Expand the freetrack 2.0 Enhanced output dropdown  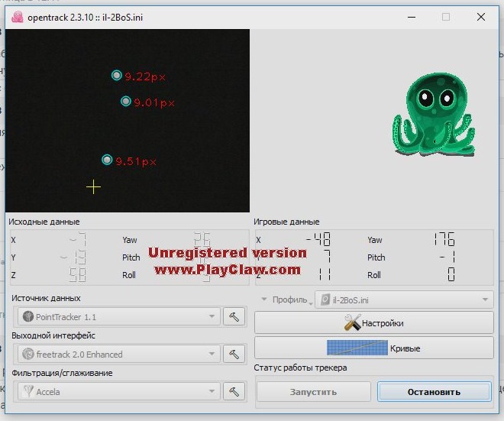coord(119,354)
